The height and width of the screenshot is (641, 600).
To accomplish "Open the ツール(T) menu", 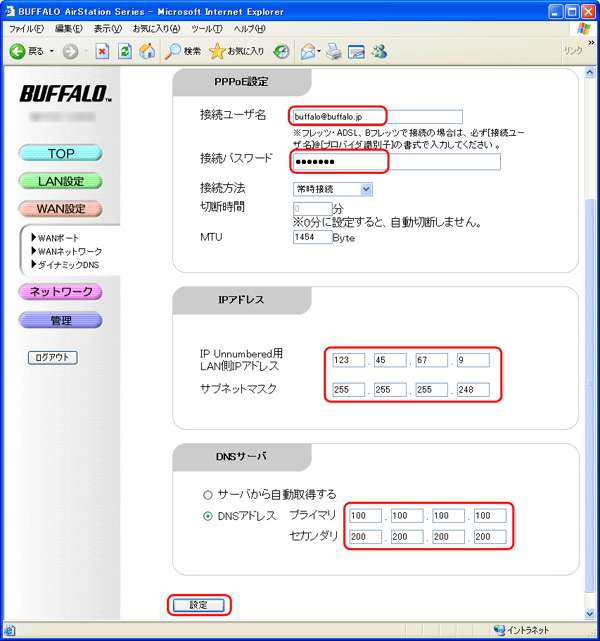I will (x=207, y=29).
